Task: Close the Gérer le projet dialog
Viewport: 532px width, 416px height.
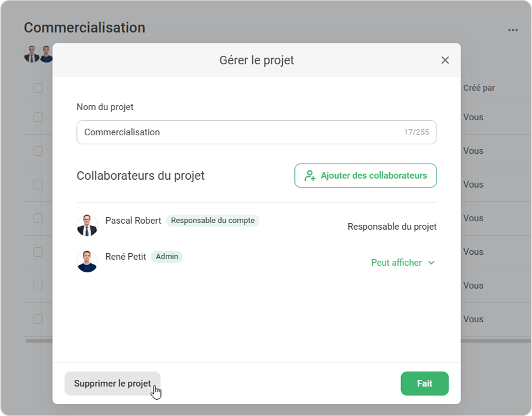Action: [445, 60]
